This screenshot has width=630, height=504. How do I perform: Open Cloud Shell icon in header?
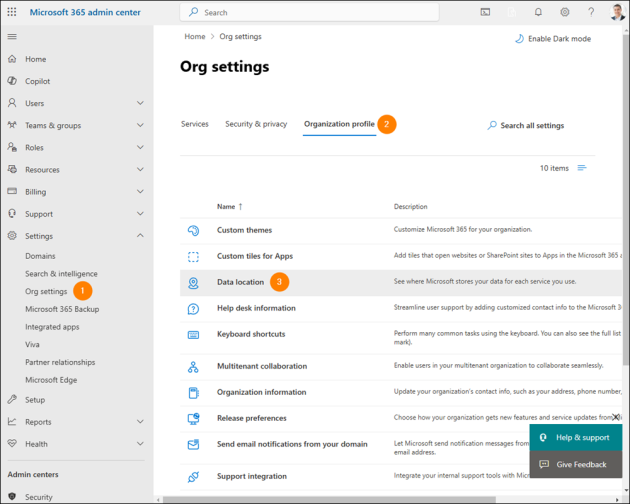485,12
